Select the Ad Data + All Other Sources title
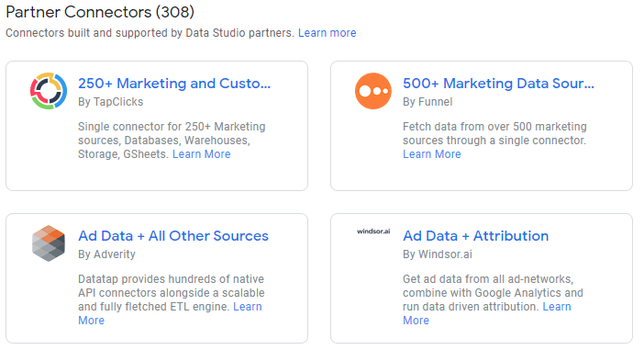Viewport: 644px width, 350px height. pyautogui.click(x=173, y=236)
